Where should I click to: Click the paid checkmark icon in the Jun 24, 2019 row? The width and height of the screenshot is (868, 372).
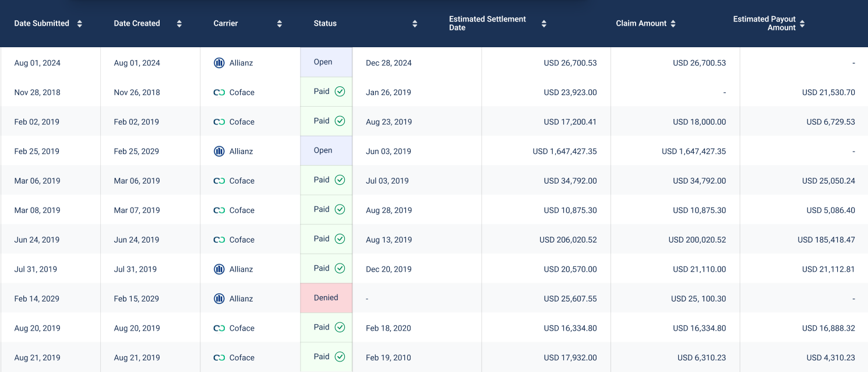coord(340,238)
